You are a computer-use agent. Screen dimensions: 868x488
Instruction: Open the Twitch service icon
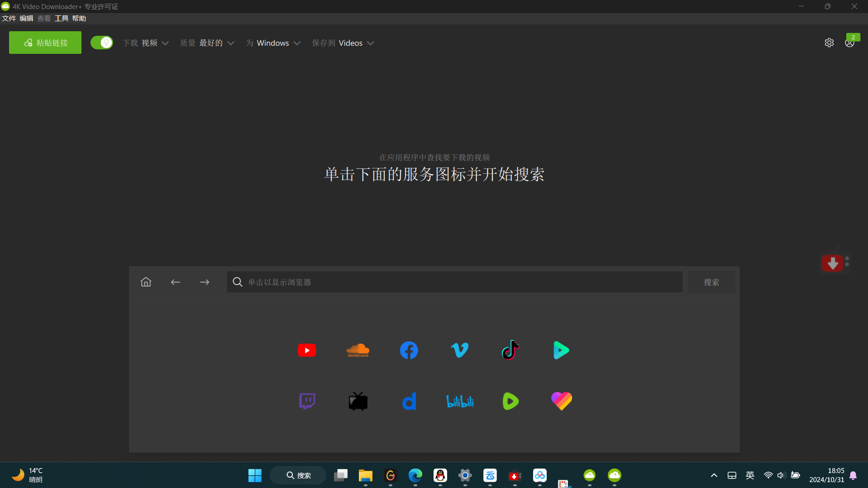coord(307,401)
